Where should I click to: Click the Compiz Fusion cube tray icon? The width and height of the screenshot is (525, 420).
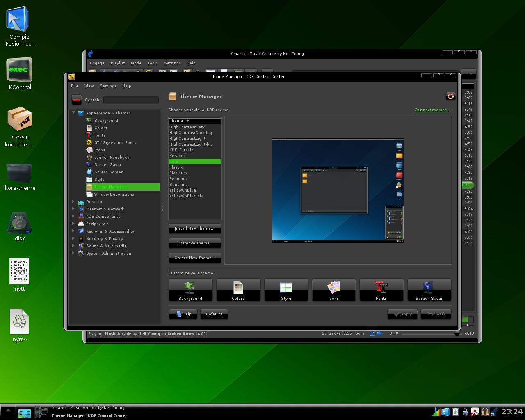(x=445, y=412)
